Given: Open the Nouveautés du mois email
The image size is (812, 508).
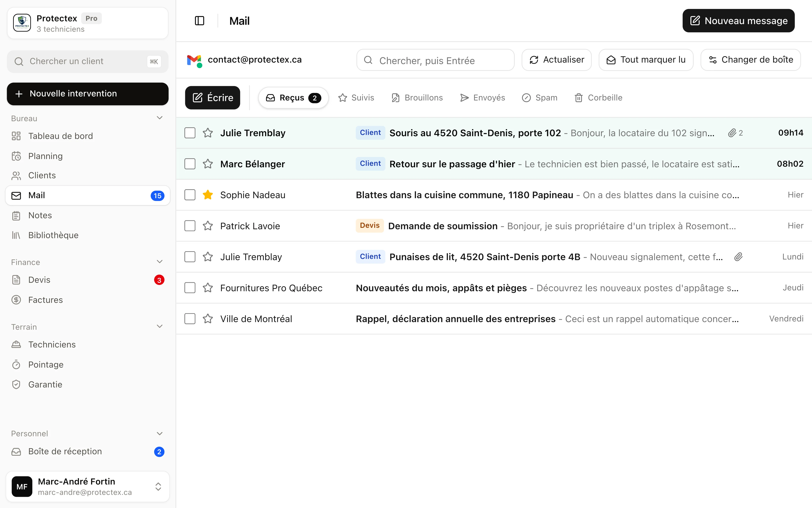Looking at the screenshot, I should click(x=494, y=288).
